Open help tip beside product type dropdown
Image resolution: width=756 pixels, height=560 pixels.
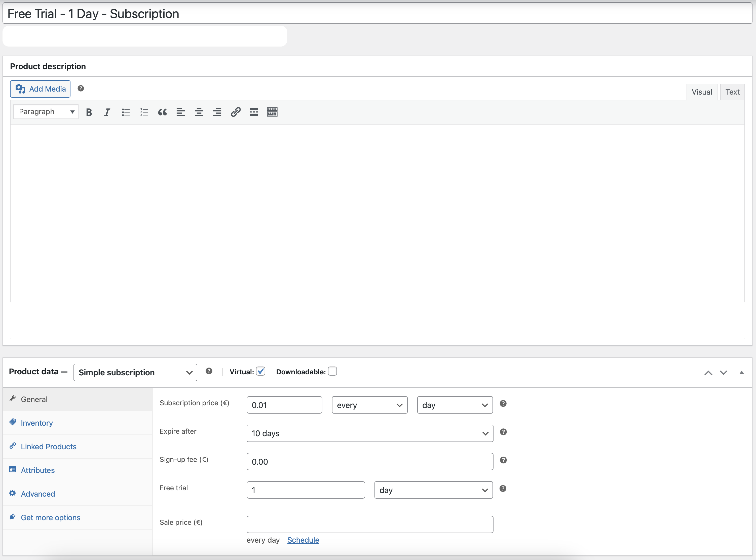pos(209,371)
